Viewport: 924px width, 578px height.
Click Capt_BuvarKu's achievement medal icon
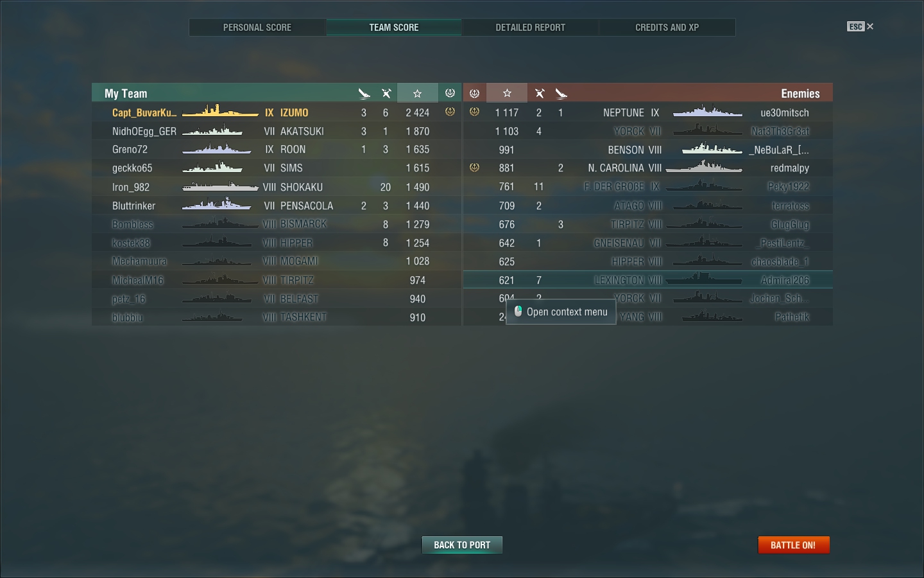(450, 112)
